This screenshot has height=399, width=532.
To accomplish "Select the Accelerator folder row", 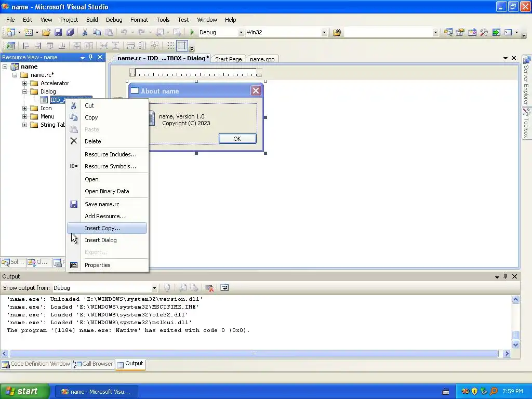I will pyautogui.click(x=55, y=83).
